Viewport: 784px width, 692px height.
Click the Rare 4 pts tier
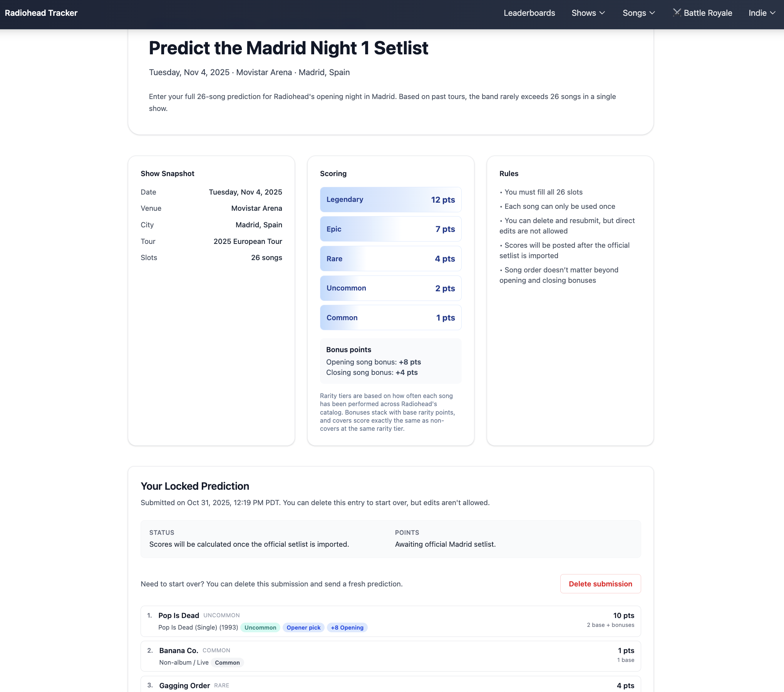coord(390,259)
